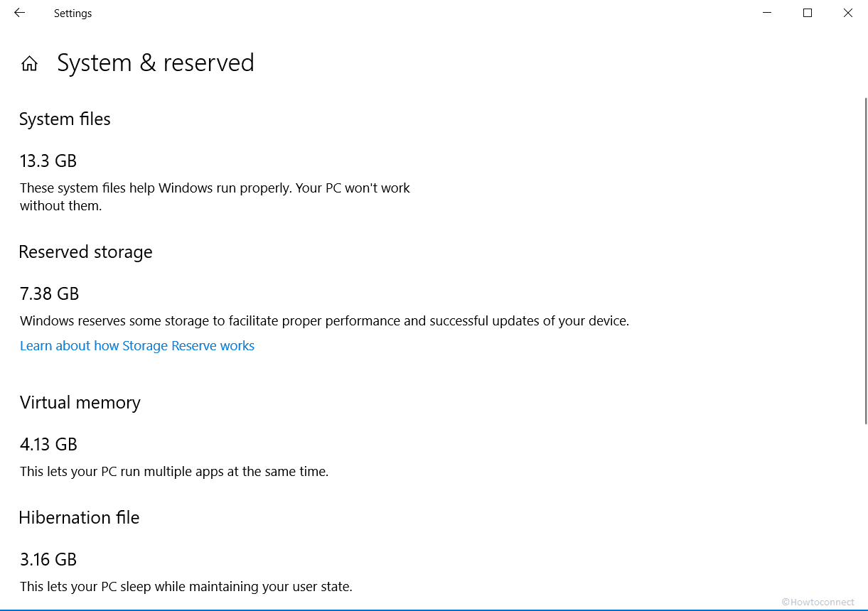
Task: Go back using the top-left arrow
Action: click(x=19, y=13)
